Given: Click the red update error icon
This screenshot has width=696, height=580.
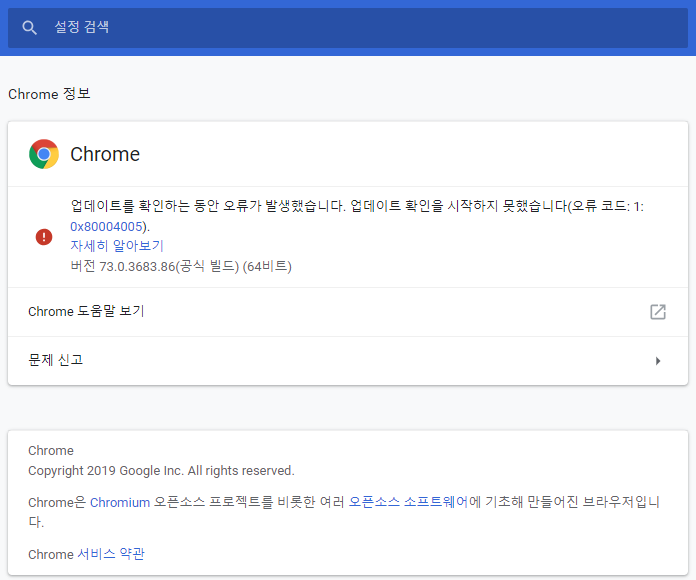Looking at the screenshot, I should click(x=44, y=237).
